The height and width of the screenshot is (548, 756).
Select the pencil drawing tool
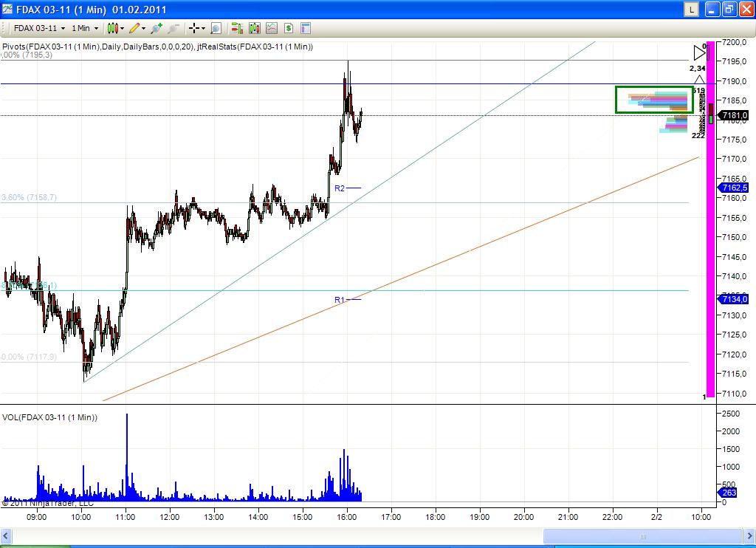pos(136,28)
